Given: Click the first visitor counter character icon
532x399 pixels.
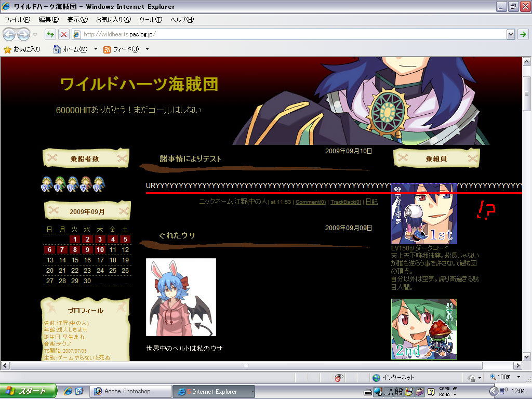Looking at the screenshot, I should [x=47, y=184].
